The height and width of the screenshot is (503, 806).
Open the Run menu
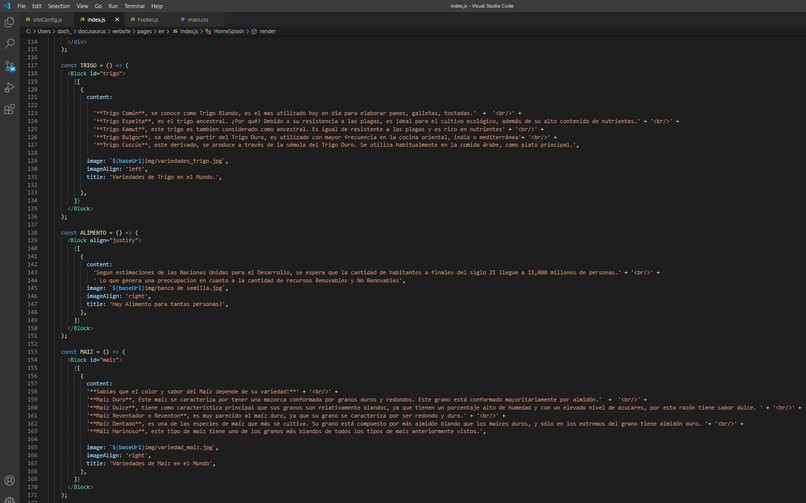[113, 6]
